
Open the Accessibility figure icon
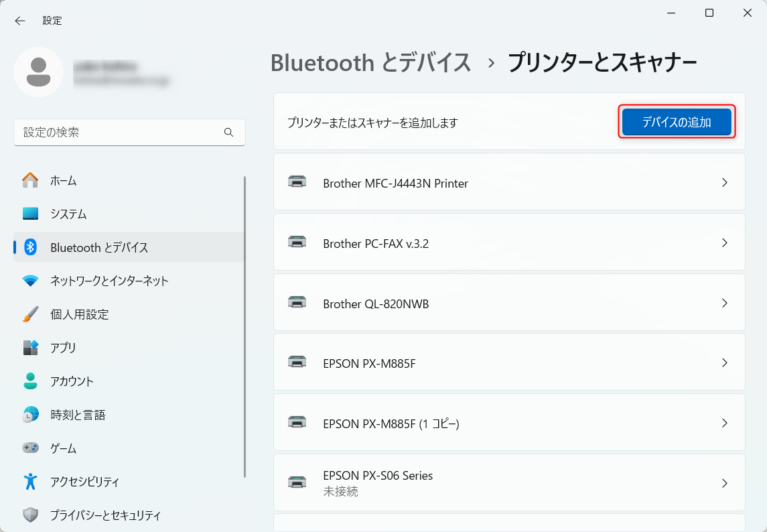pyautogui.click(x=30, y=481)
